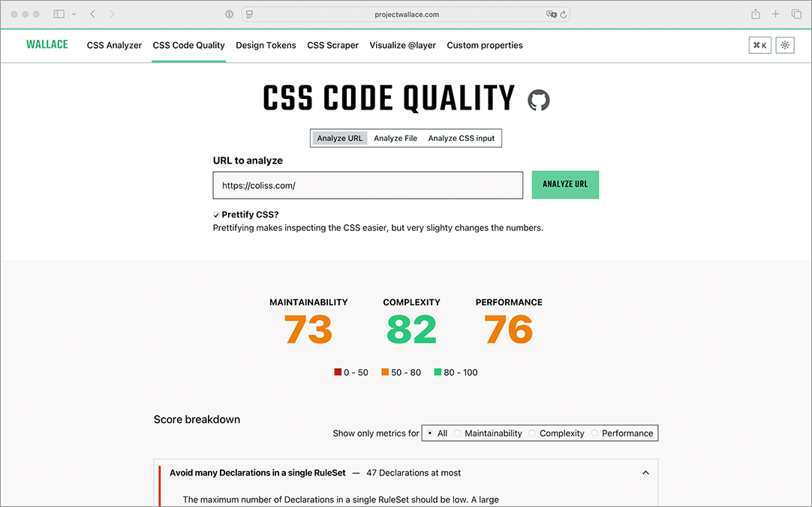Click the projectwallace.com address bar
The image size is (812, 507).
coord(407,14)
